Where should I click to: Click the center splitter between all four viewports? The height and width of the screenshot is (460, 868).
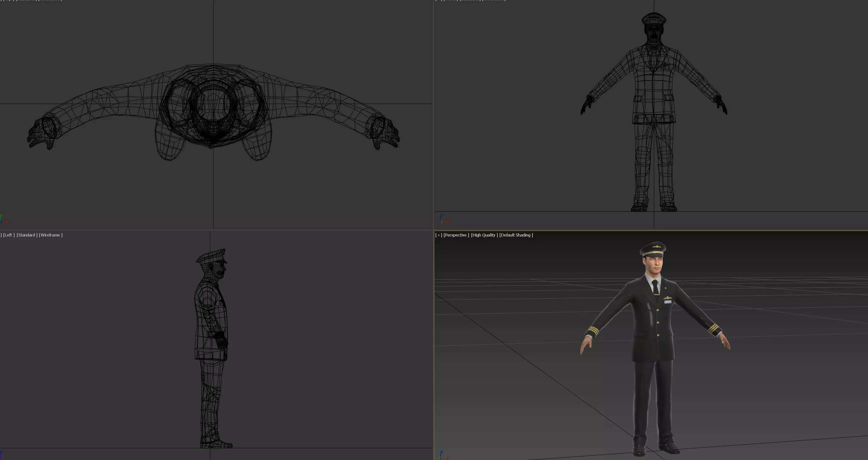[x=433, y=230]
